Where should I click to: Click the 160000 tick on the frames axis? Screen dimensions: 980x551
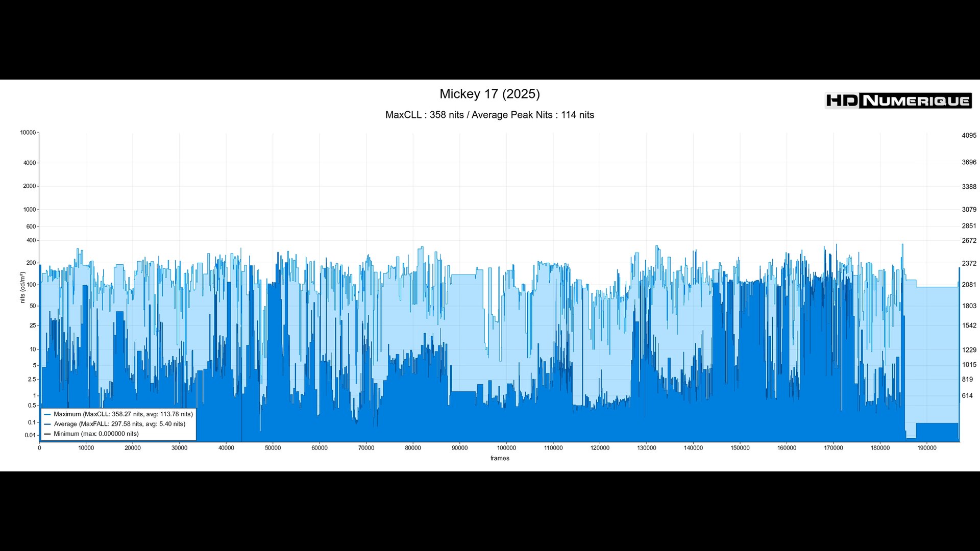(x=787, y=448)
